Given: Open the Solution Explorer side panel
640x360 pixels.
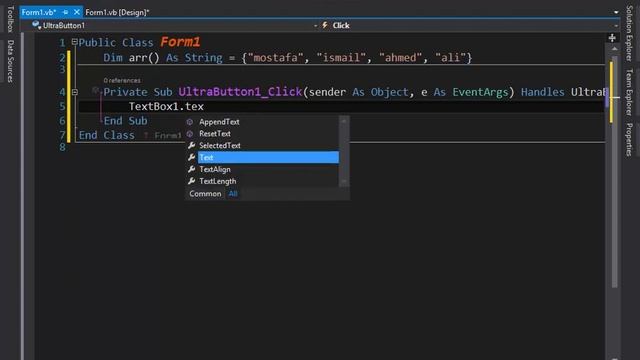Looking at the screenshot, I should click(629, 33).
